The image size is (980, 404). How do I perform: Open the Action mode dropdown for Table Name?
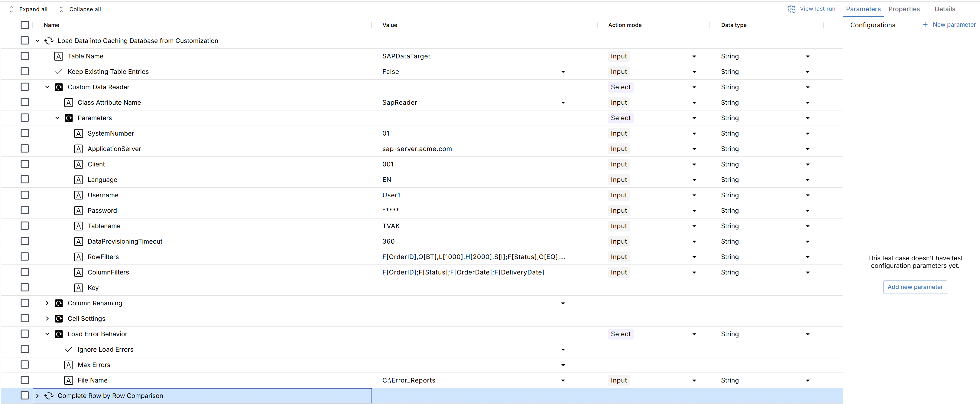pyautogui.click(x=694, y=56)
